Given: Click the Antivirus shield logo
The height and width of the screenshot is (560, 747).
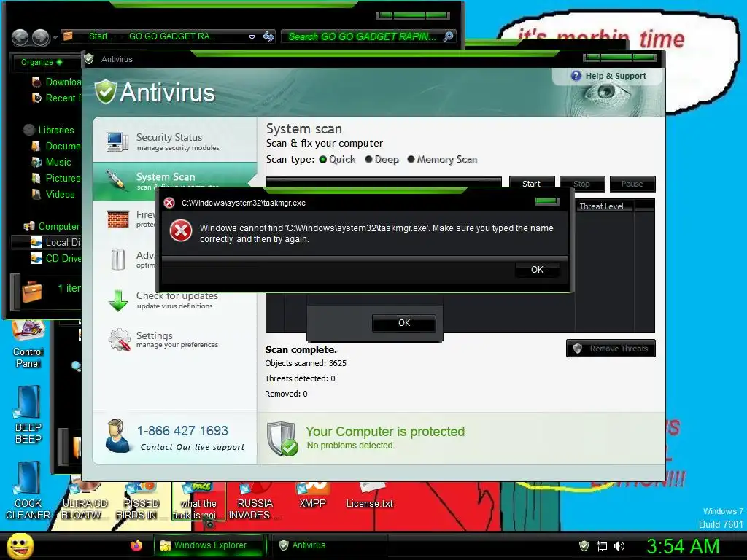Looking at the screenshot, I should [105, 91].
